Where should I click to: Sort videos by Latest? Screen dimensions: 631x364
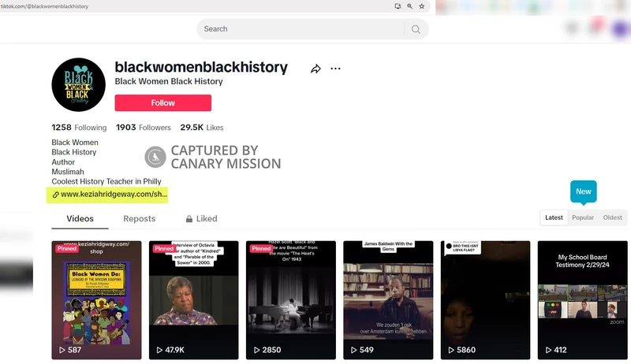554,217
